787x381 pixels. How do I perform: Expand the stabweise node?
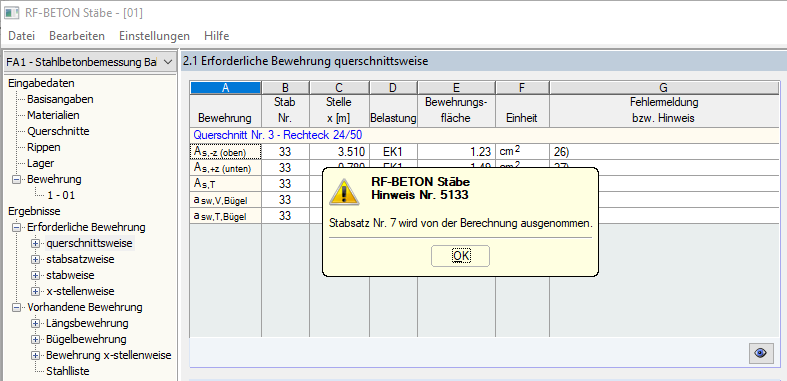click(x=35, y=276)
